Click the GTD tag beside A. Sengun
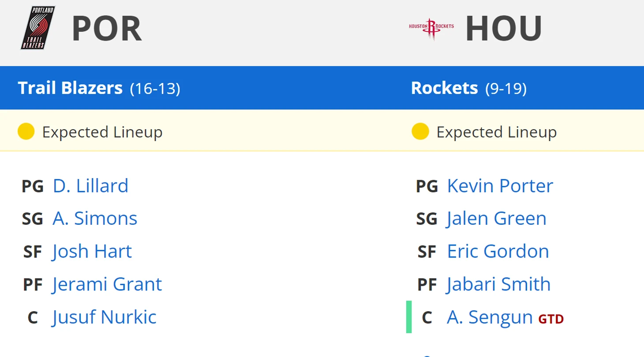Viewport: 644px width, 357px height. [x=551, y=319]
